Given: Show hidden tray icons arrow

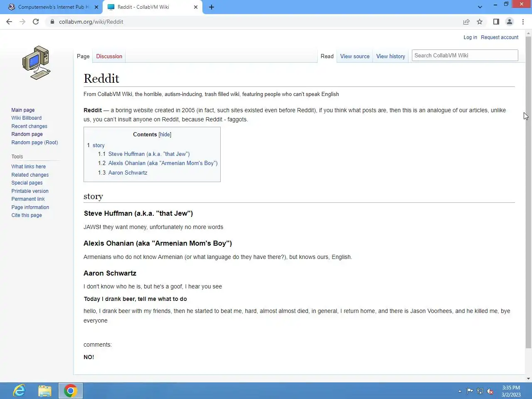Looking at the screenshot, I should pos(460,391).
